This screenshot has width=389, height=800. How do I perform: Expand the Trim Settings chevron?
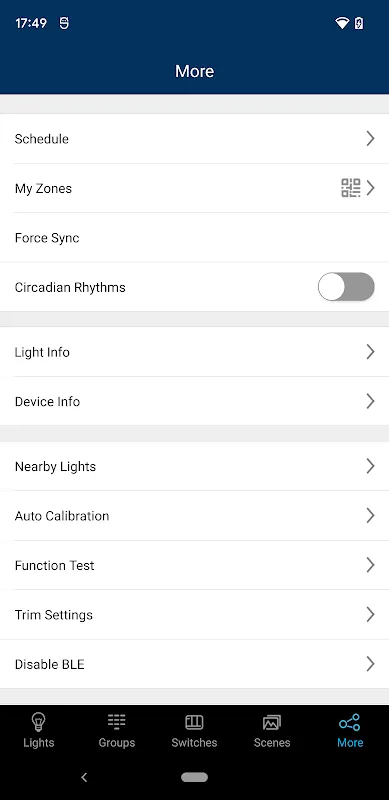(x=371, y=614)
